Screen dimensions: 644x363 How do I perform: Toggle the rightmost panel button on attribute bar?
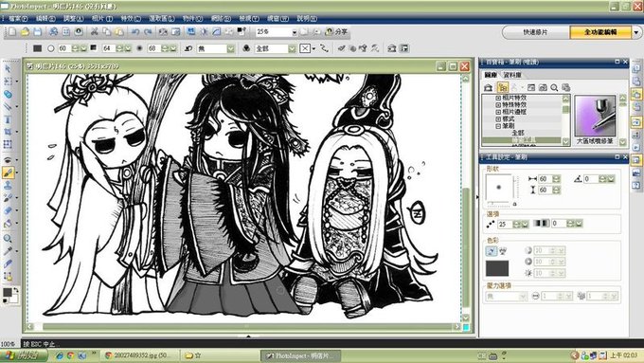pyautogui.click(x=404, y=48)
